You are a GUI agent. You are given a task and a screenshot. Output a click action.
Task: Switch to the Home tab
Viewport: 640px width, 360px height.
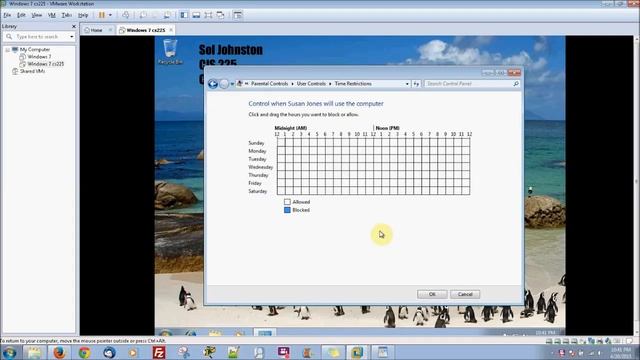point(96,30)
